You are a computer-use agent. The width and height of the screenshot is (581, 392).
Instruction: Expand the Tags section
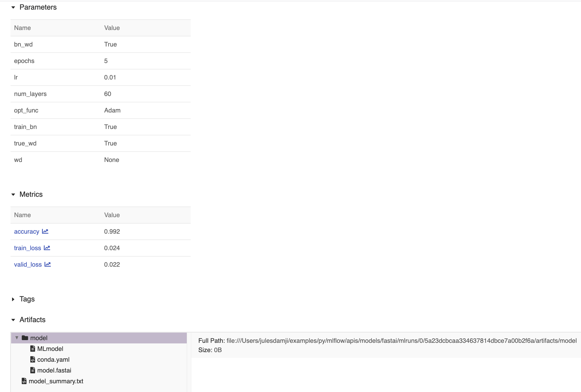[x=13, y=299]
